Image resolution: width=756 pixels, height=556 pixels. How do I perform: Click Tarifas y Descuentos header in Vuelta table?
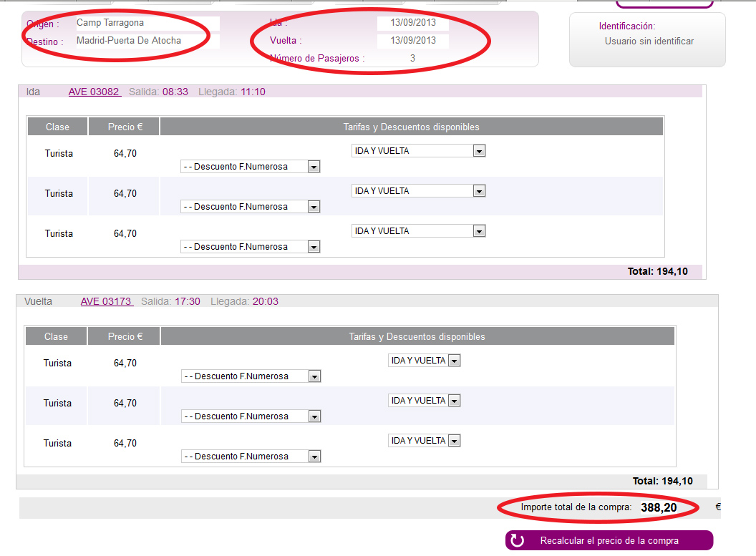pyautogui.click(x=417, y=336)
